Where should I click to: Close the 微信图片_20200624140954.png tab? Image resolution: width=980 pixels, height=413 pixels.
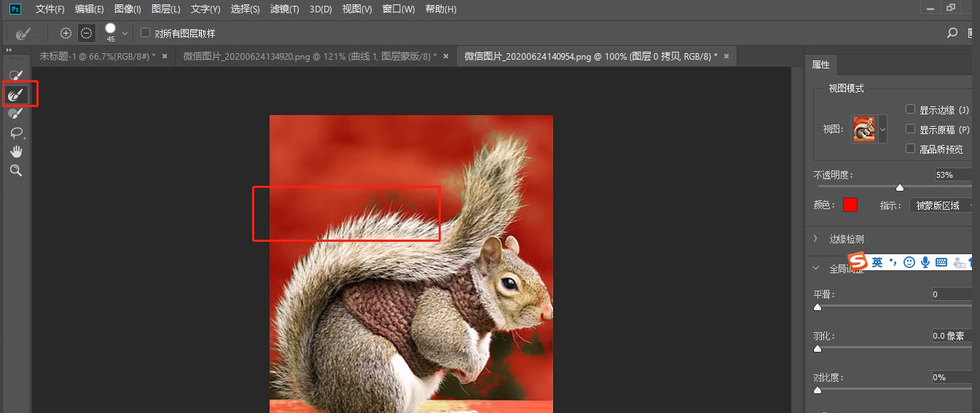point(725,55)
